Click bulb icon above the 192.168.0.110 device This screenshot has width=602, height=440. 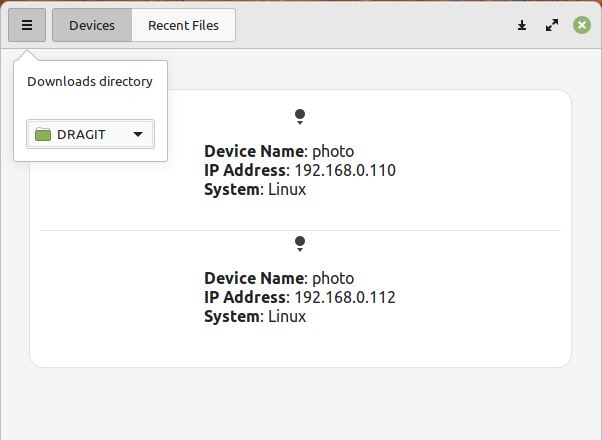[x=299, y=117]
